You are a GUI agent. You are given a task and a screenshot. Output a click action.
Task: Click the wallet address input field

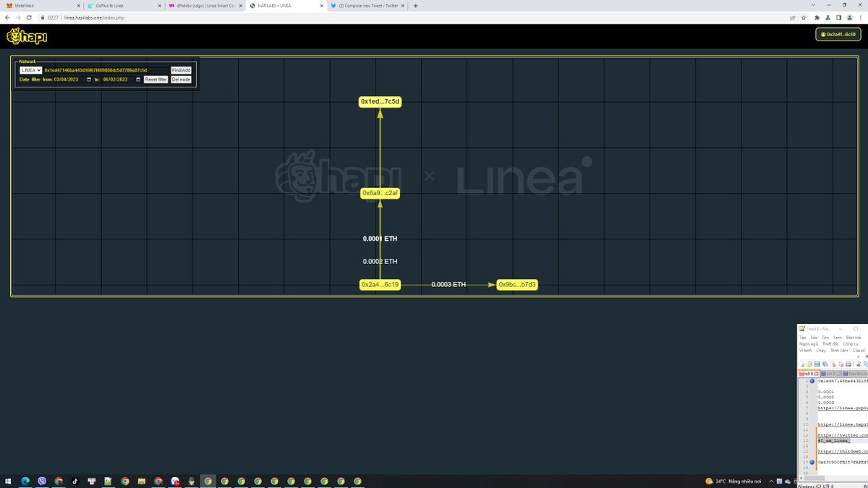pyautogui.click(x=106, y=70)
